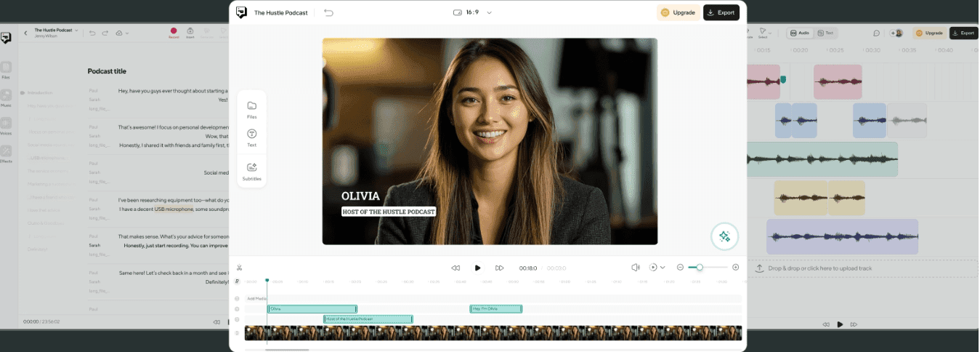980x352 pixels.
Task: Click the scissors split tool above timeline
Action: click(x=238, y=267)
